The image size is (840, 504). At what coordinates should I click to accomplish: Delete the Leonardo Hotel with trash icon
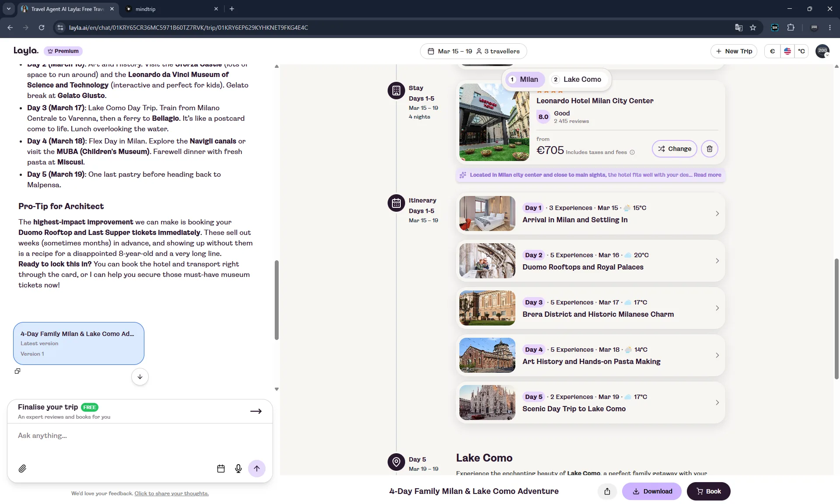click(709, 149)
